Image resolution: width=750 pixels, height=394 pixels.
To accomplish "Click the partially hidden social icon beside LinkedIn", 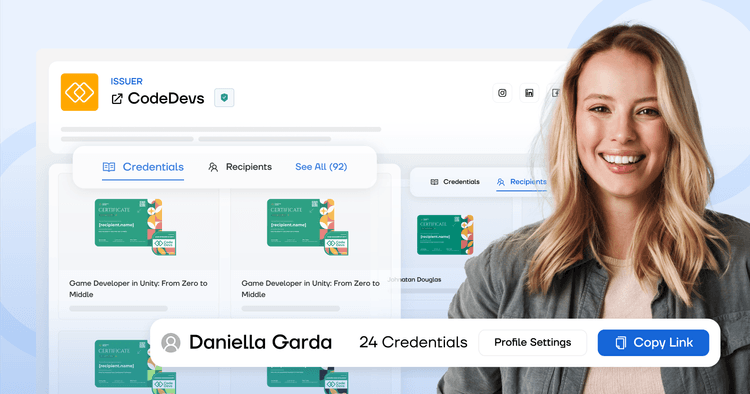I will 554,93.
